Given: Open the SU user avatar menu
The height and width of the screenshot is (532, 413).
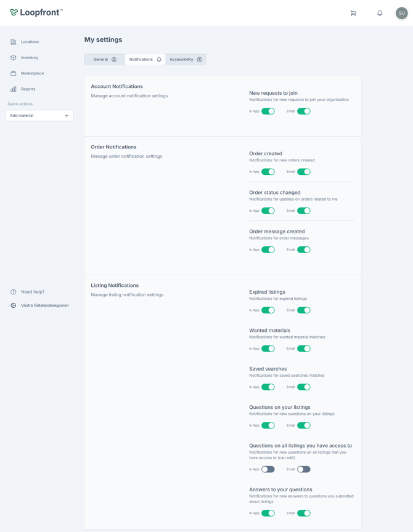Looking at the screenshot, I should [401, 13].
